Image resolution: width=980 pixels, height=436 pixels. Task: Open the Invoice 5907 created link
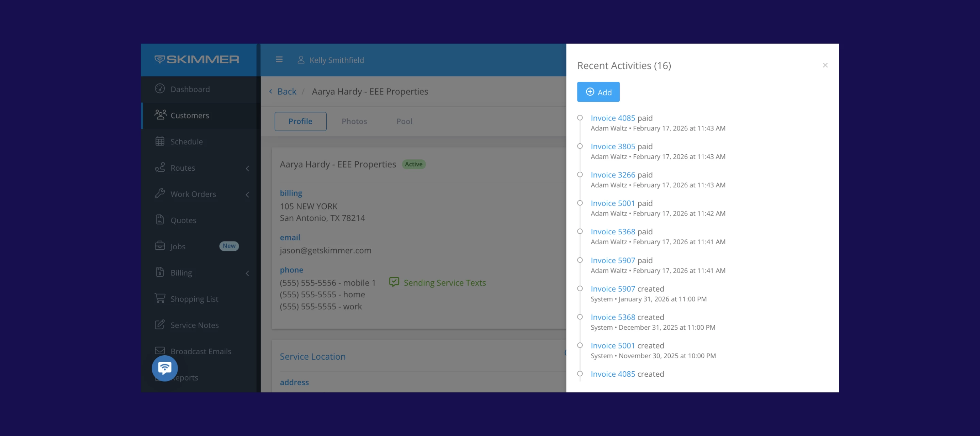pos(612,289)
